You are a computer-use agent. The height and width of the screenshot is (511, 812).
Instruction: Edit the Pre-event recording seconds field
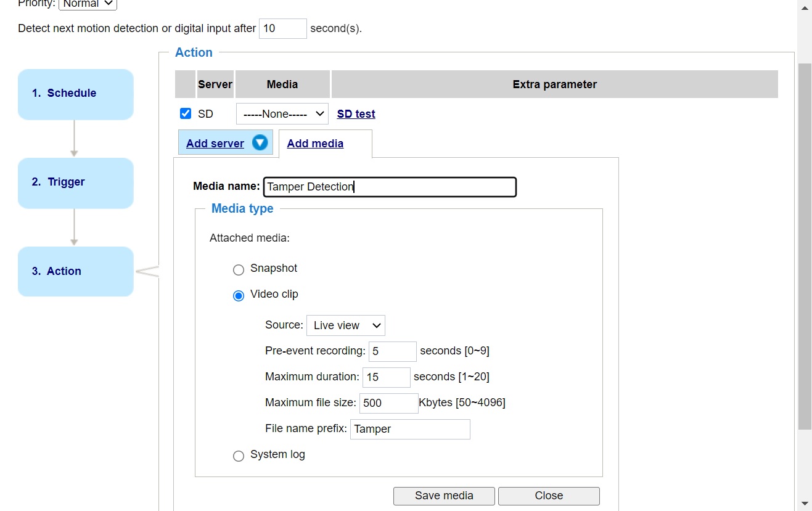392,351
